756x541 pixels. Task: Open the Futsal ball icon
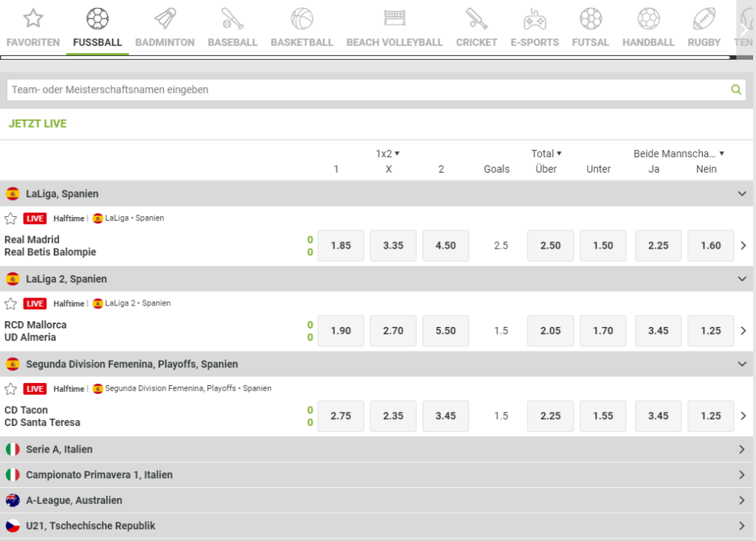click(591, 18)
